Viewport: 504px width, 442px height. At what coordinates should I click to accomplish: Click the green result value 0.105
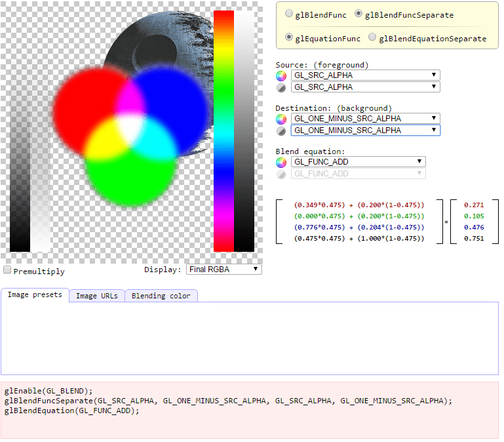tap(474, 216)
